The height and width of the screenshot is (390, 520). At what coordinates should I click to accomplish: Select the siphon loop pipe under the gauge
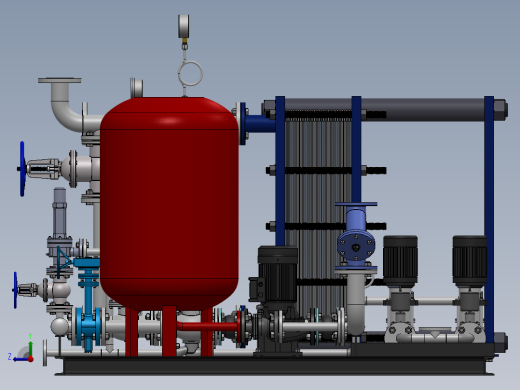(x=190, y=74)
